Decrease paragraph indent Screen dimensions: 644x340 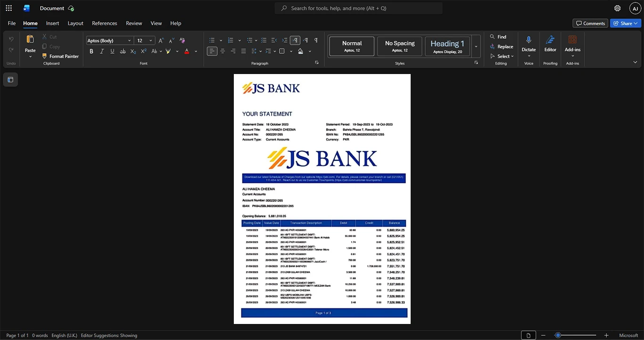click(x=274, y=41)
